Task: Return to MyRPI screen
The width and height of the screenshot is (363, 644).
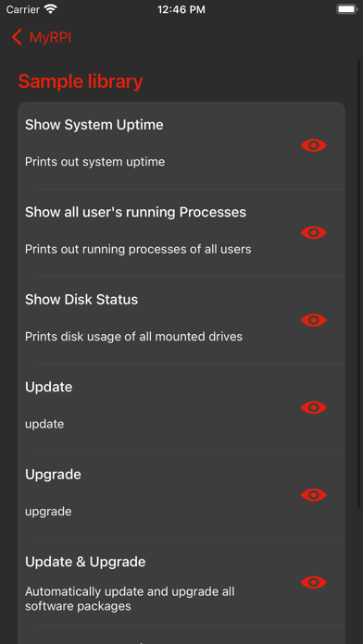Action: coord(50,37)
